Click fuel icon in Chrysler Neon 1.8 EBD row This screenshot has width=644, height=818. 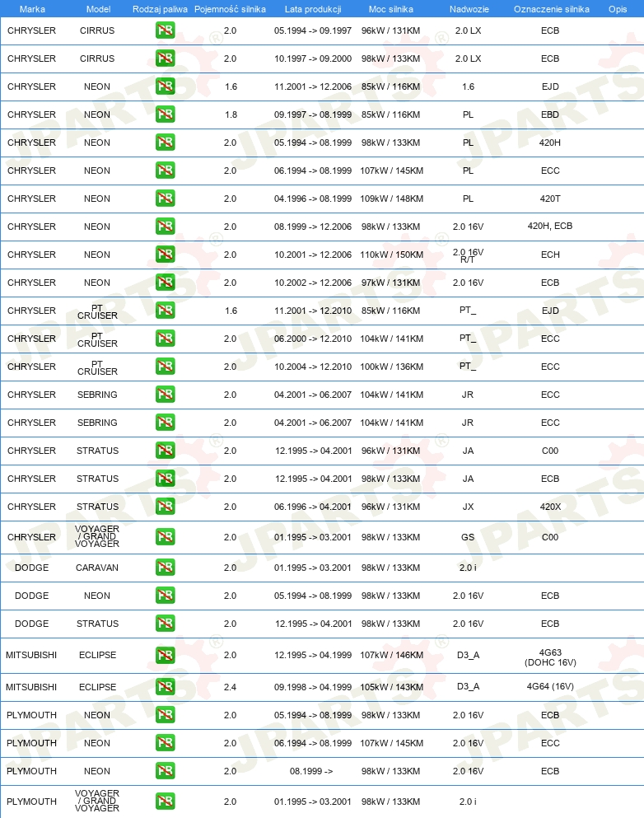pyautogui.click(x=166, y=115)
